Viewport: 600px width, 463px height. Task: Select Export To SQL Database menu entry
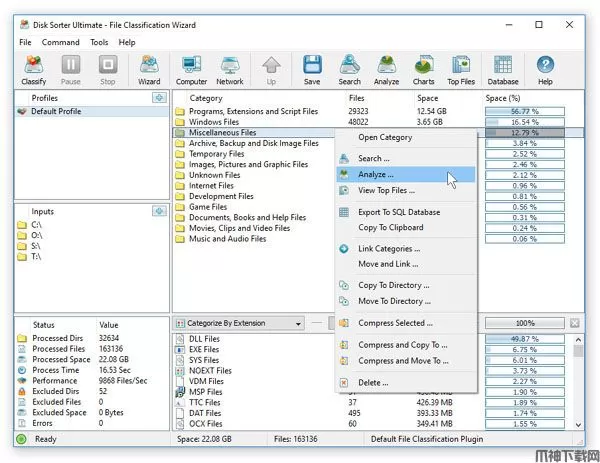point(398,212)
